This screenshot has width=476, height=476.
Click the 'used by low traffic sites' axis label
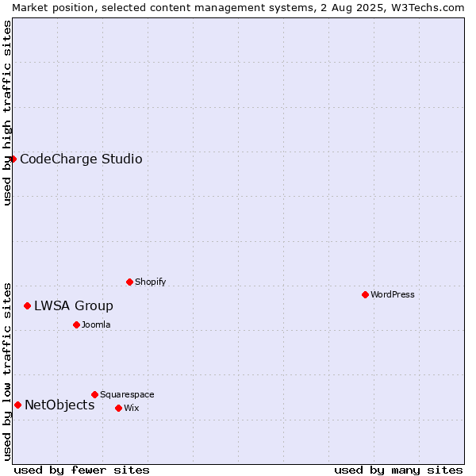tap(6, 372)
